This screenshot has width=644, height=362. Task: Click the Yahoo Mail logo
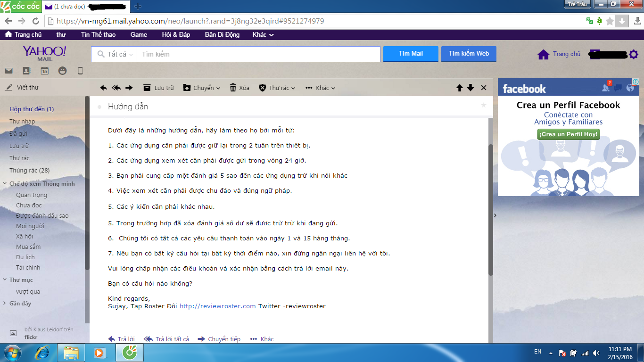pos(45,53)
